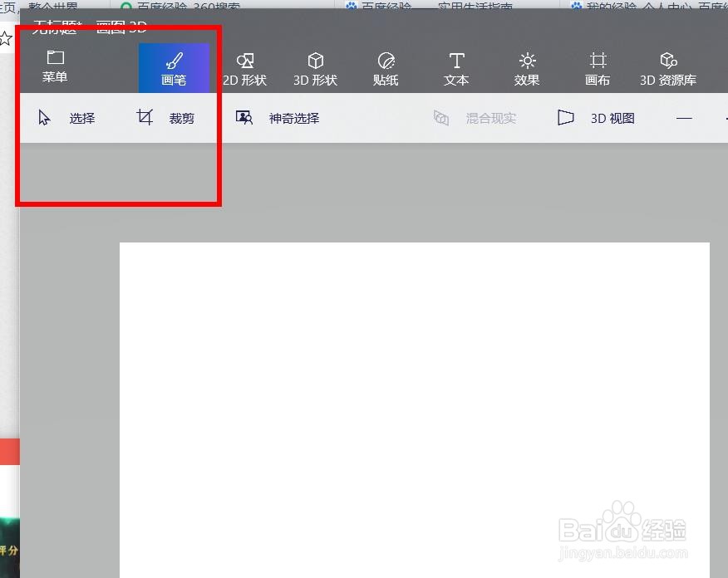This screenshot has width=728, height=578.
Task: Open the 3D shapes (3D 形状) panel
Action: pos(316,67)
